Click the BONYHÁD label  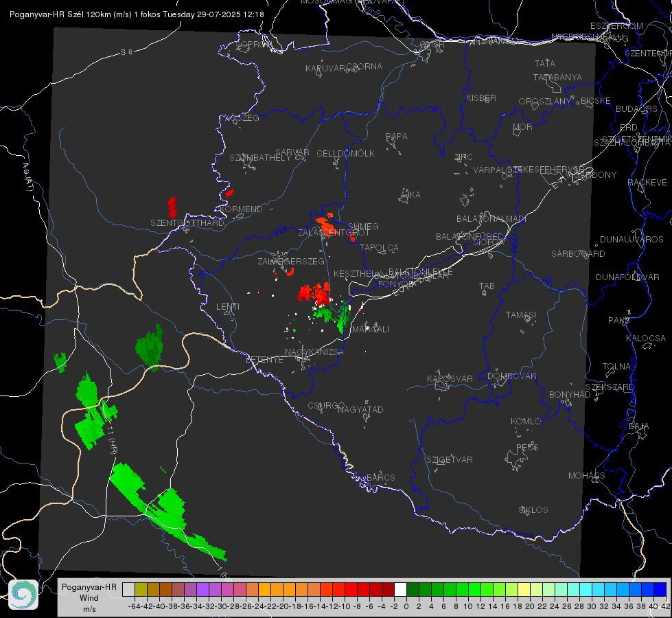(570, 395)
